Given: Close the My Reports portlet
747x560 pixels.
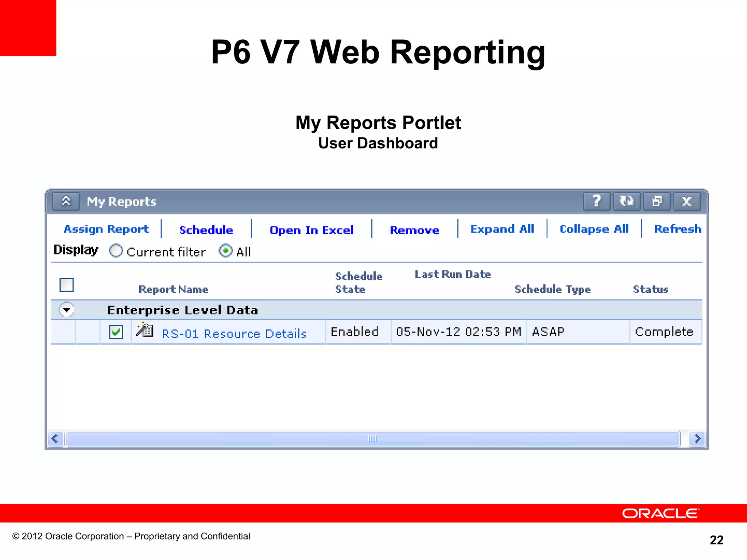Looking at the screenshot, I should coord(687,201).
